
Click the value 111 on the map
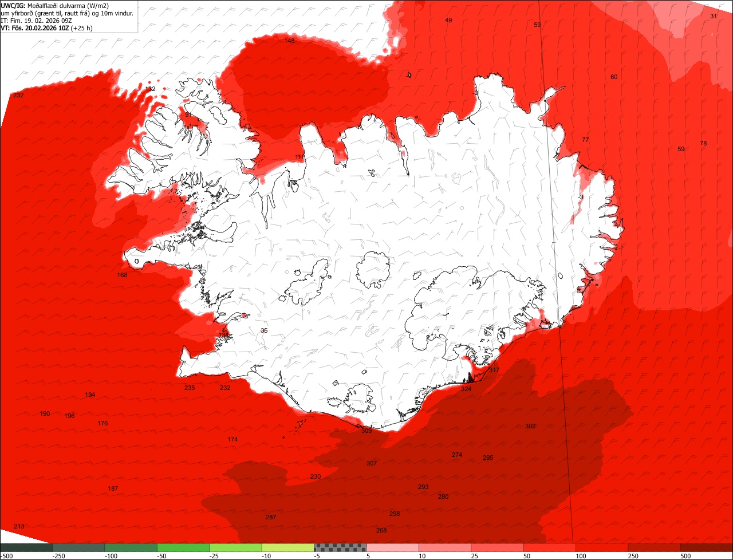pos(300,157)
